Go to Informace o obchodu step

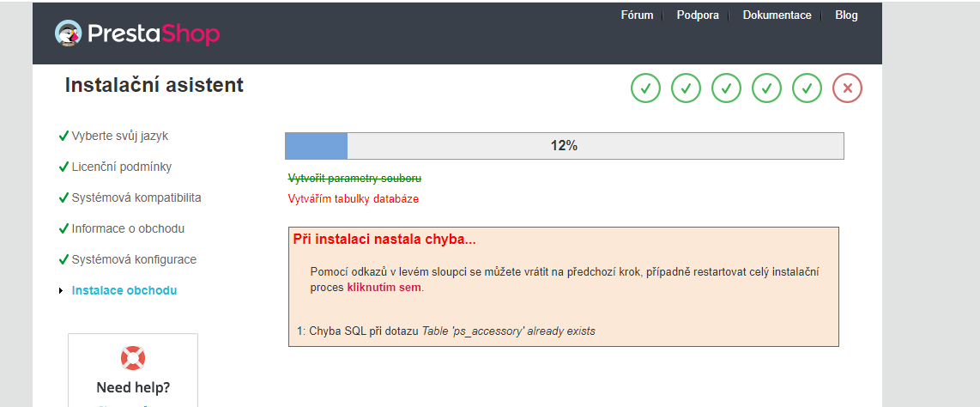point(128,228)
